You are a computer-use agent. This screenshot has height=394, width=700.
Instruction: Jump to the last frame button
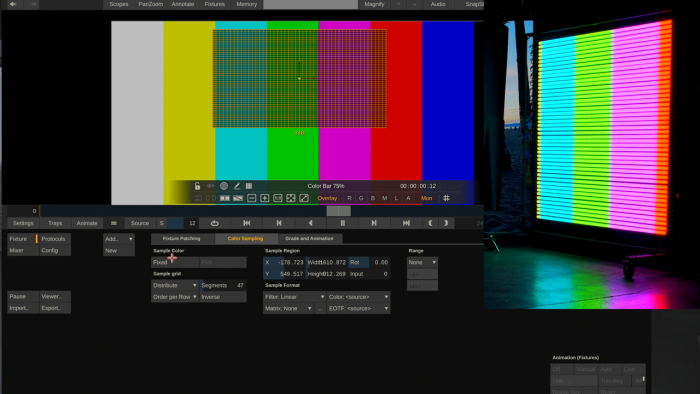pos(406,223)
